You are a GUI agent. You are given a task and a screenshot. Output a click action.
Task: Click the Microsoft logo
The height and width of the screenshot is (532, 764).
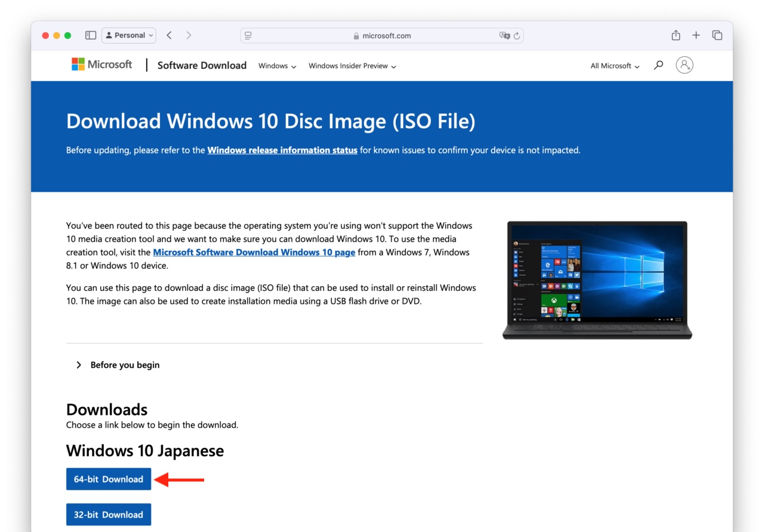102,64
